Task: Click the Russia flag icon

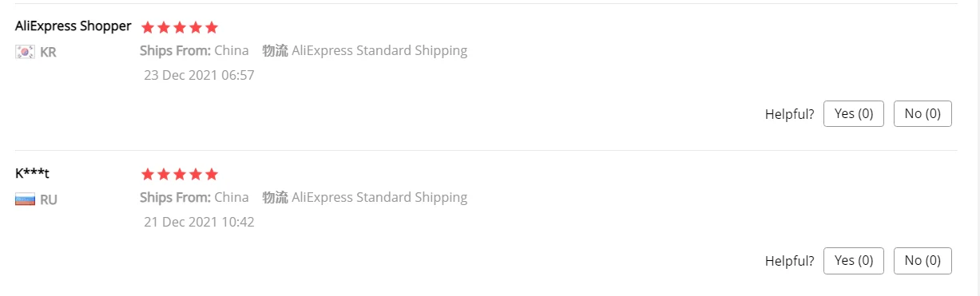Action: [25, 199]
